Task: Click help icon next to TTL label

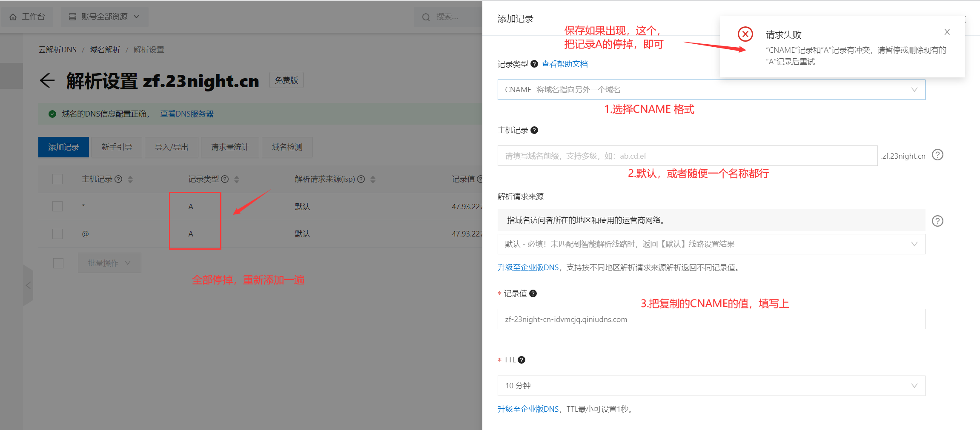Action: [x=522, y=360]
